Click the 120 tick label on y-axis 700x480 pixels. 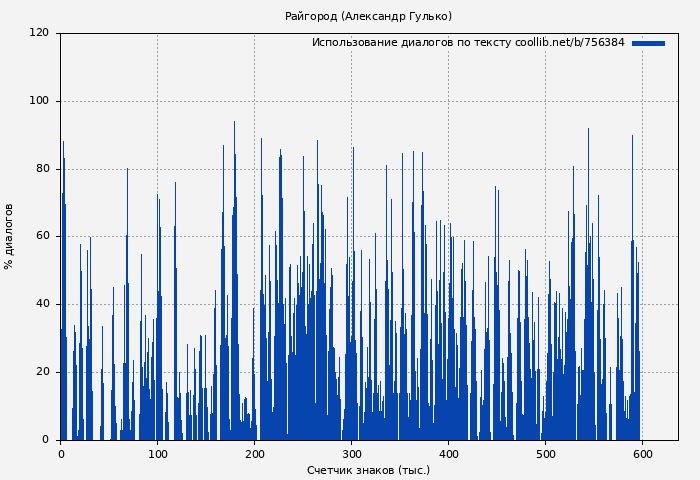(x=39, y=33)
